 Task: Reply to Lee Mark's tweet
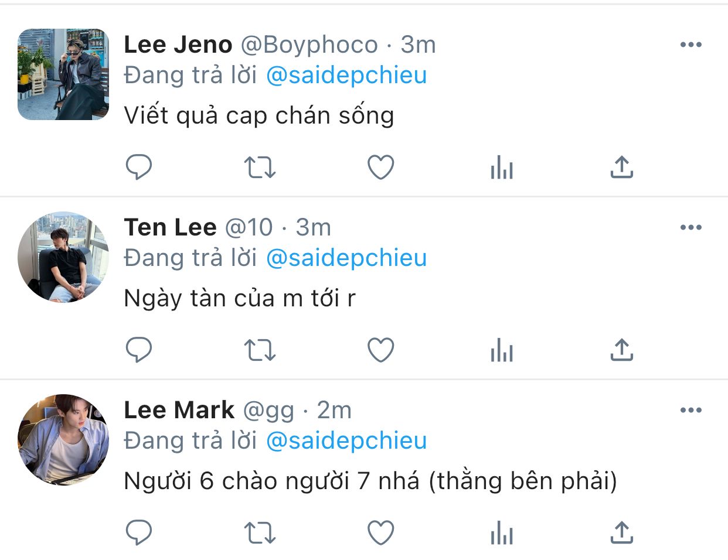139,533
